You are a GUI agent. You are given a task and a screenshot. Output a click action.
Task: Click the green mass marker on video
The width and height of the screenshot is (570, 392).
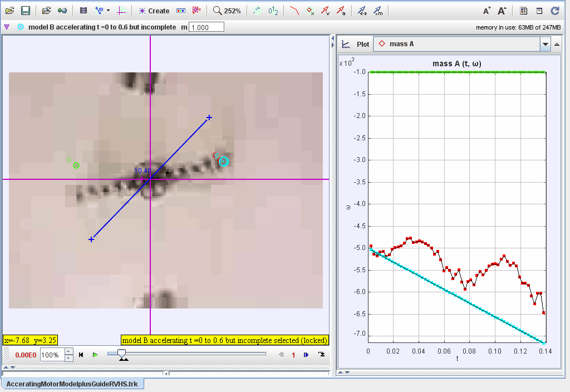[76, 165]
